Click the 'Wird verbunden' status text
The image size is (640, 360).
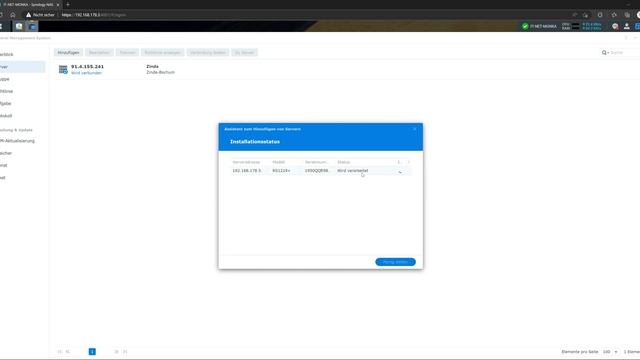click(x=87, y=73)
